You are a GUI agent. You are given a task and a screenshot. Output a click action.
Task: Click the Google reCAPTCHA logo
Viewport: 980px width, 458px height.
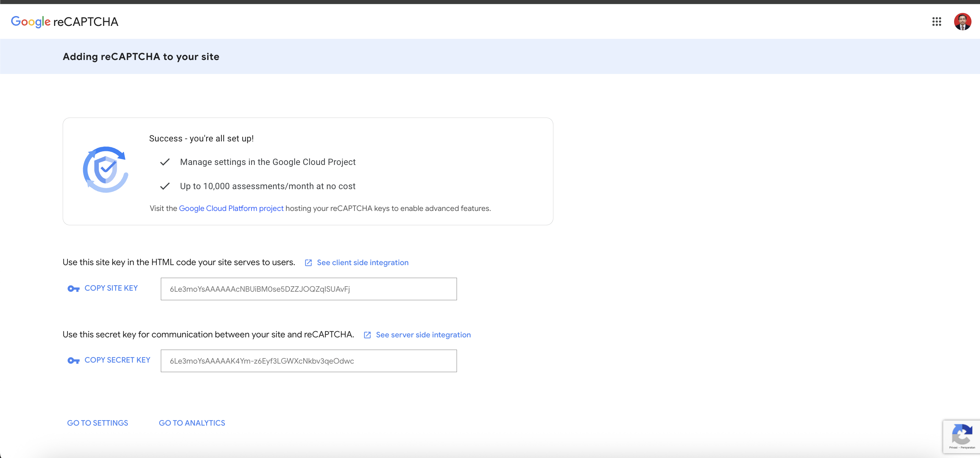point(64,22)
